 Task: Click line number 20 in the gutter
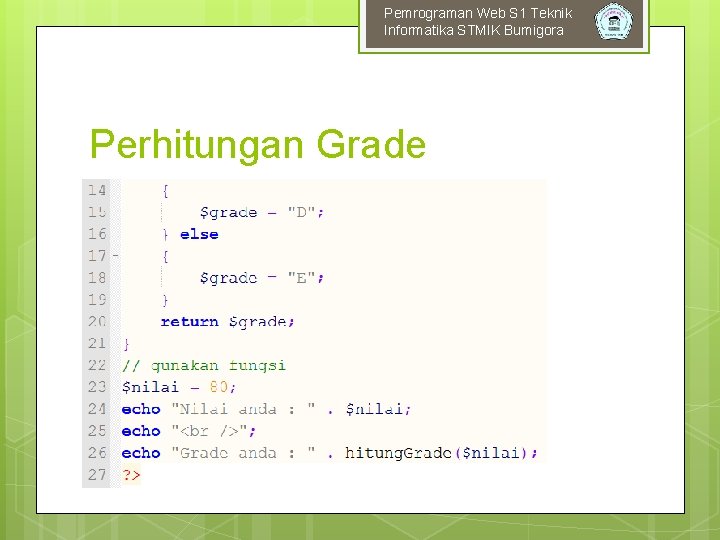tap(97, 321)
